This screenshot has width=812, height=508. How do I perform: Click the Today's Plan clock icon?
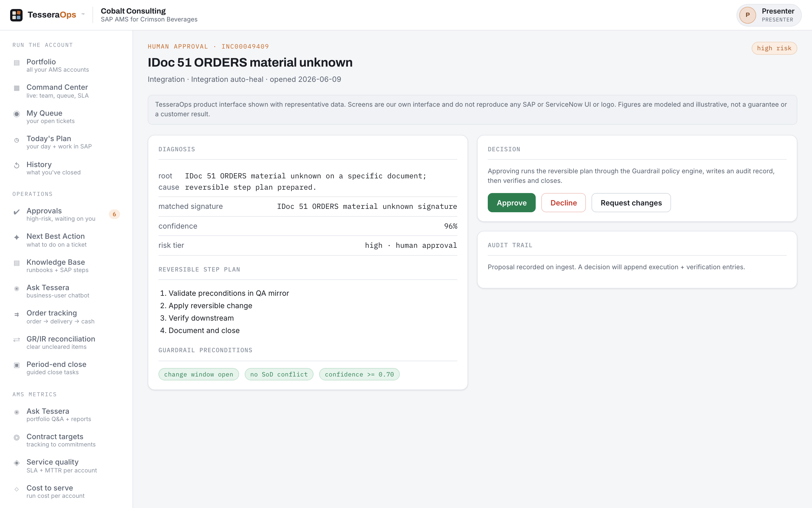point(16,140)
